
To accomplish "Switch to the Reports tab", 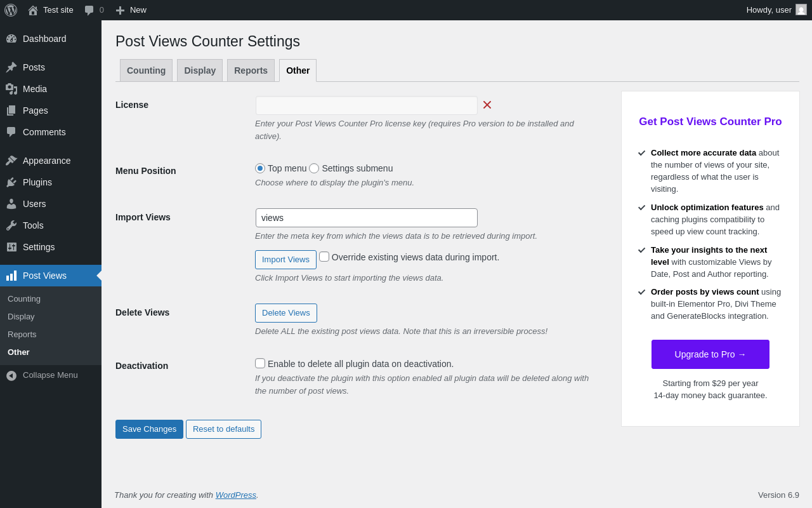I will 251,70.
